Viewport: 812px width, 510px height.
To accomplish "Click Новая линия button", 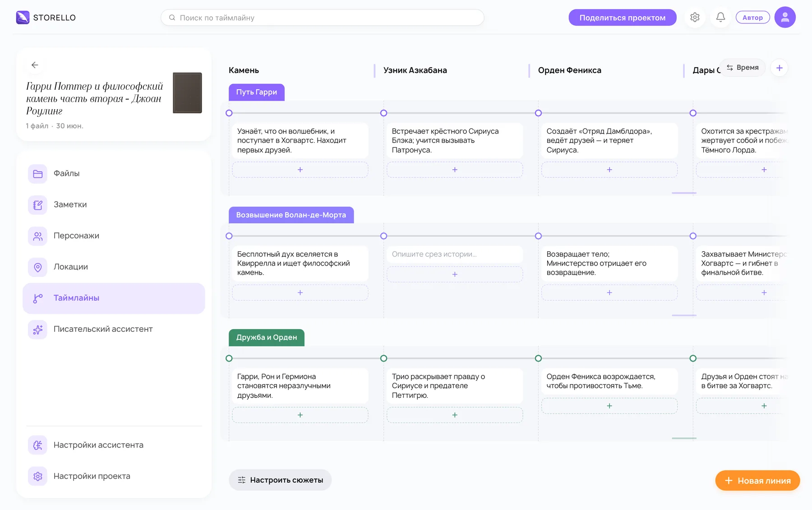I will [757, 481].
